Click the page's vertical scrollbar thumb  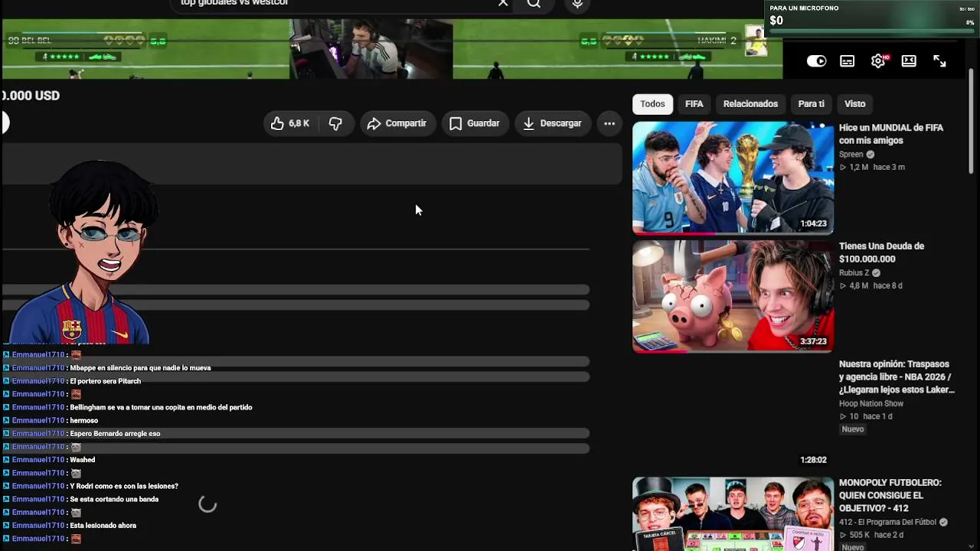tap(971, 122)
